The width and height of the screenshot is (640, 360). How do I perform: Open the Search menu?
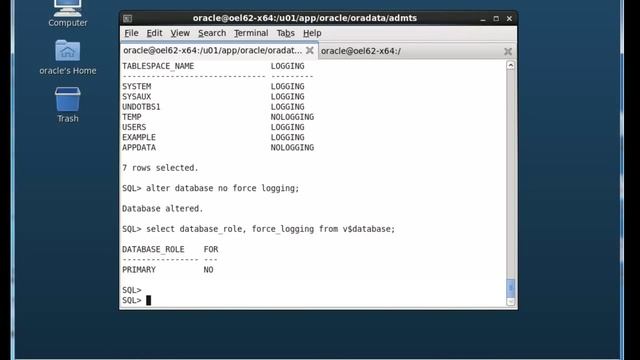pos(212,33)
